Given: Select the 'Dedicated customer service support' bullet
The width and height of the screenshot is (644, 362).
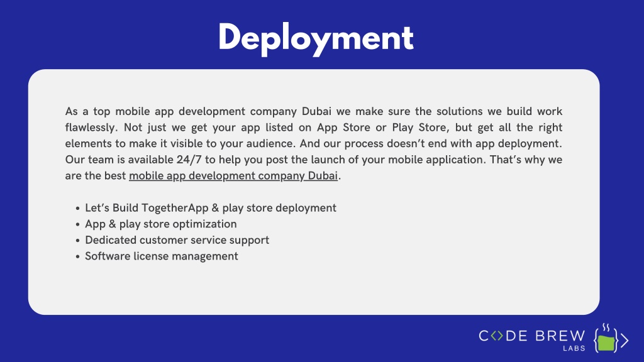Looking at the screenshot, I should (177, 240).
